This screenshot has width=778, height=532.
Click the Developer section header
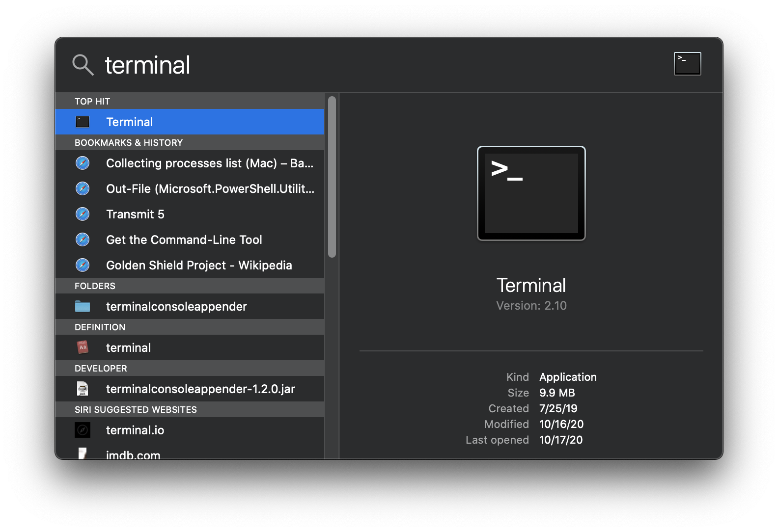coord(190,368)
